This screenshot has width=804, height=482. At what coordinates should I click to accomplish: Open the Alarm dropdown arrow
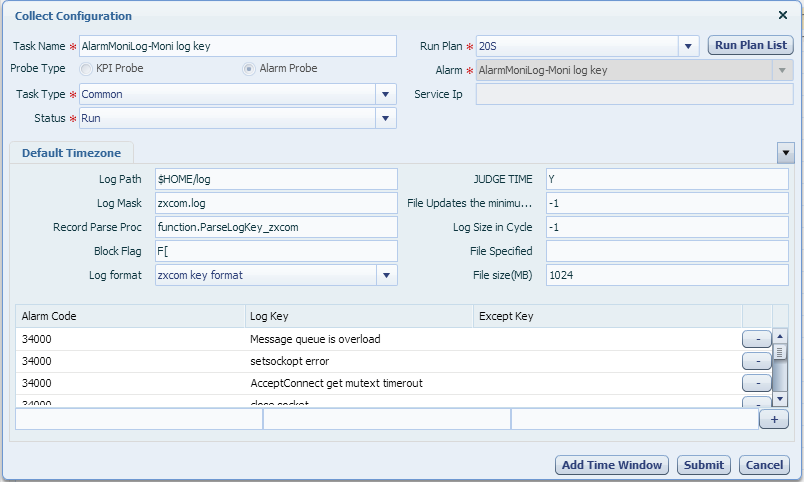tap(782, 70)
